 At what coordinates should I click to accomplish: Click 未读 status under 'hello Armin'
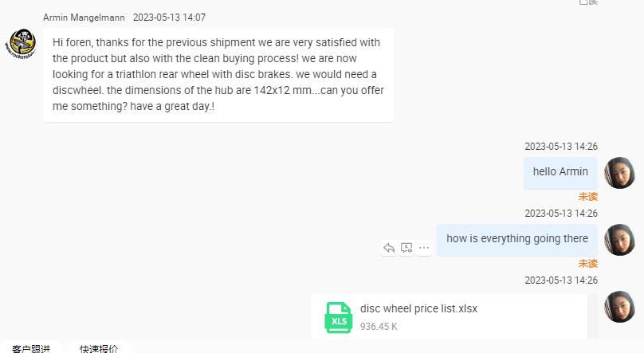[588, 196]
